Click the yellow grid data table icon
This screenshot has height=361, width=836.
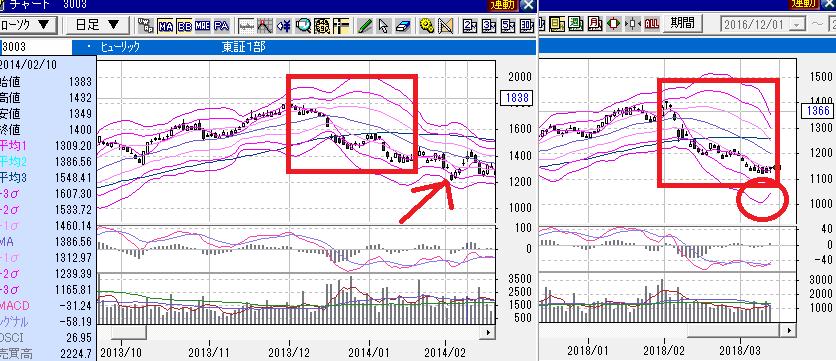(322, 25)
